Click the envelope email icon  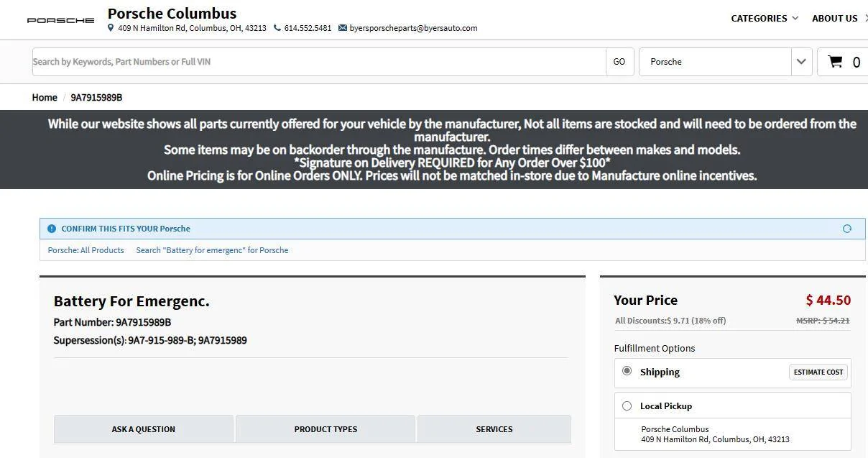tap(343, 28)
